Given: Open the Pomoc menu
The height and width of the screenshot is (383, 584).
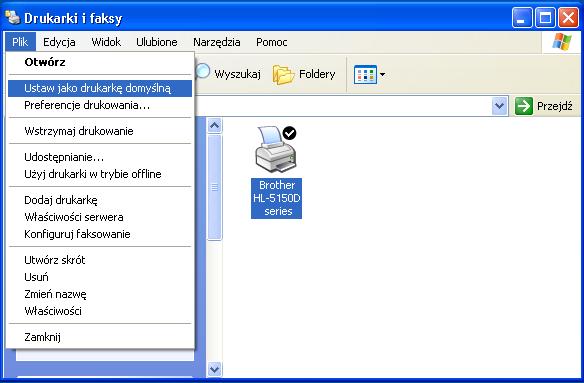Looking at the screenshot, I should (x=272, y=42).
